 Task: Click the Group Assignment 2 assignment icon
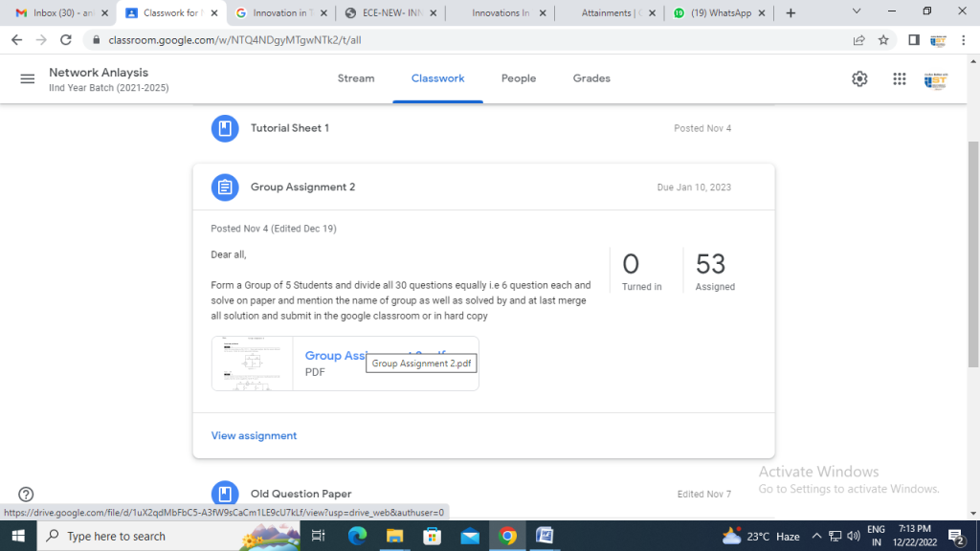click(x=225, y=187)
